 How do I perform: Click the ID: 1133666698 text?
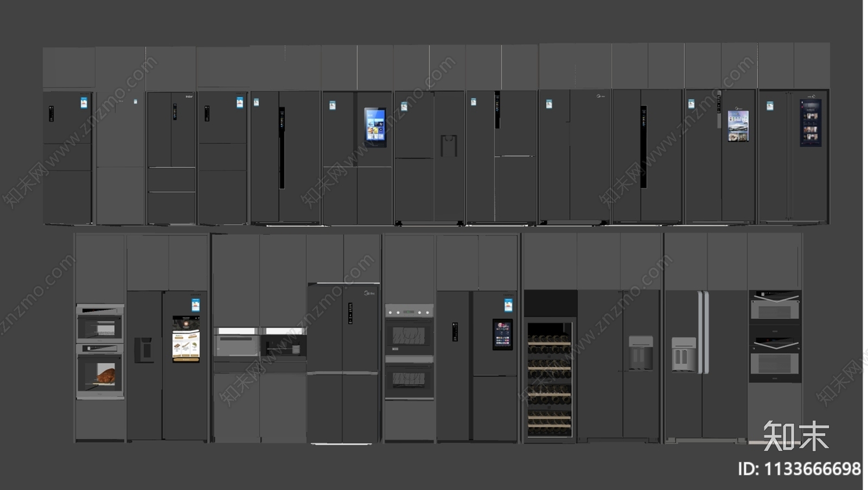[799, 469]
